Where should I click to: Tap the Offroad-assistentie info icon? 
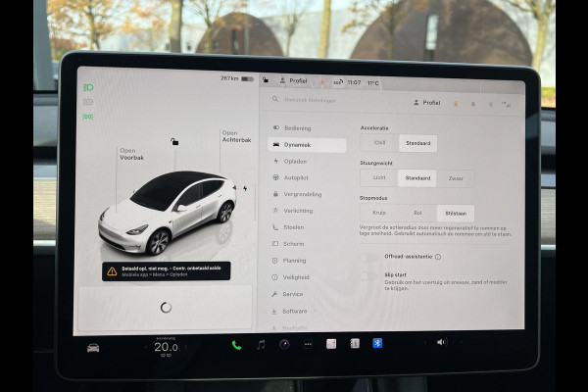438,257
